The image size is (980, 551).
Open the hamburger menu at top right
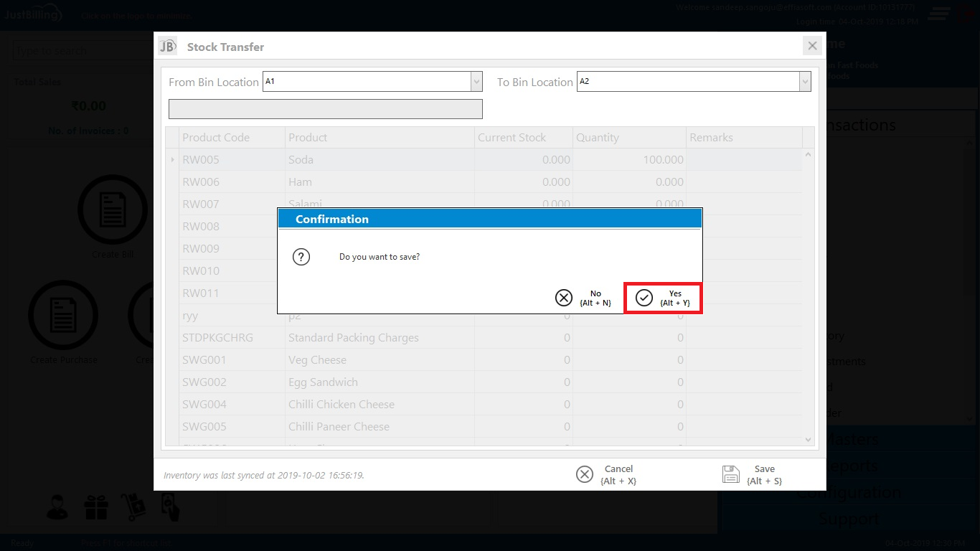pos(939,14)
